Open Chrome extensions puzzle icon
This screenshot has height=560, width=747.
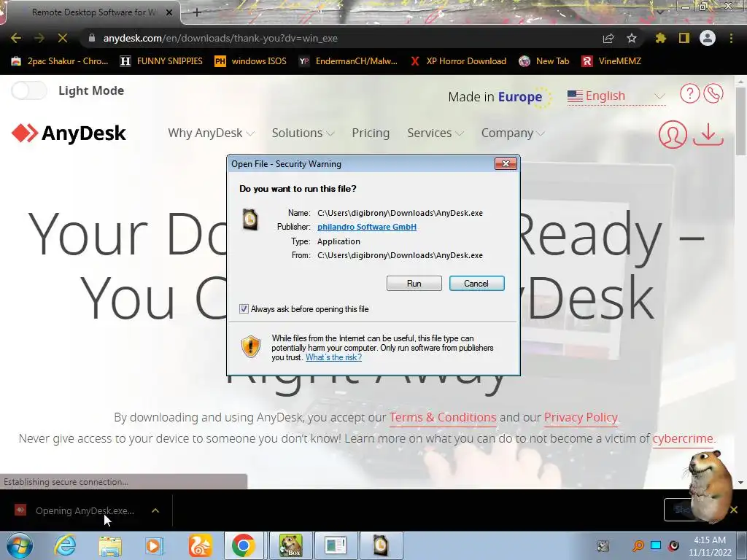(x=660, y=38)
